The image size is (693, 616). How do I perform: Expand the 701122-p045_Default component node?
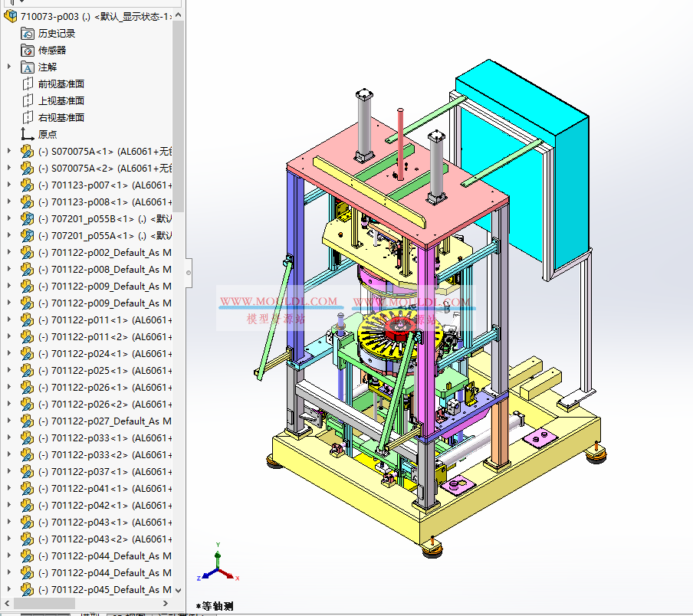(9, 589)
